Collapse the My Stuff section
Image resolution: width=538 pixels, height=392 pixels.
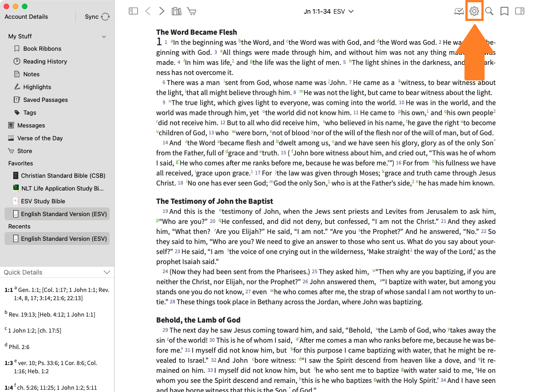[104, 37]
